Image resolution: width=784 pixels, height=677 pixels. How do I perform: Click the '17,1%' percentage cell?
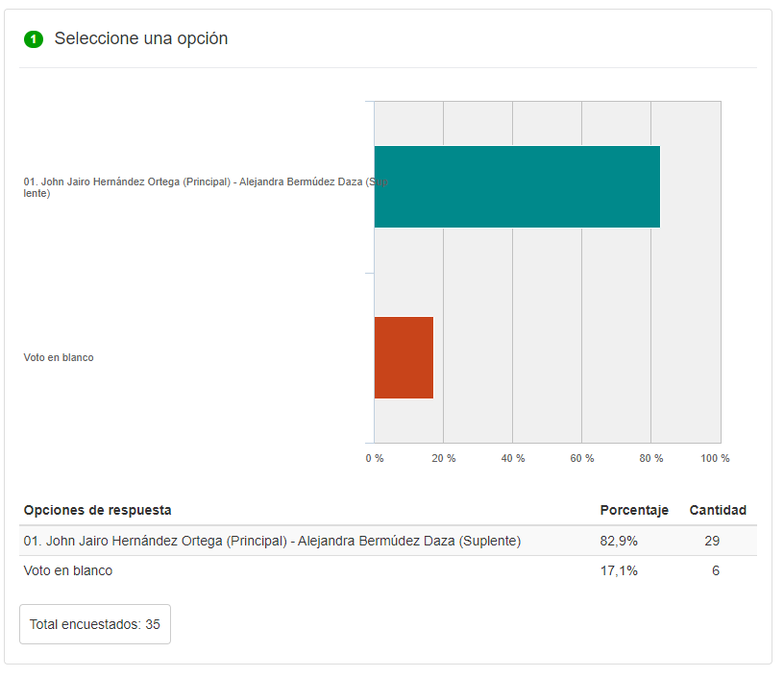tap(619, 571)
